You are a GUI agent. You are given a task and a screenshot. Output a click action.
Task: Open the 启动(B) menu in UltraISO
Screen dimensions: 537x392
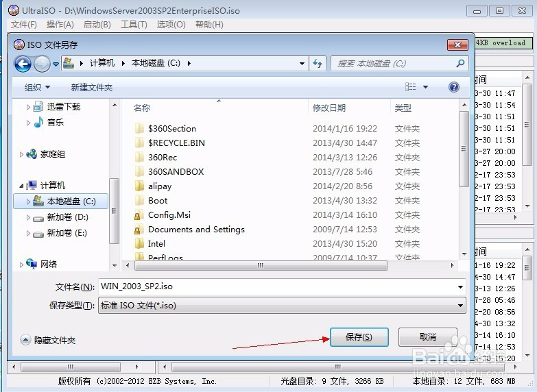click(x=97, y=25)
